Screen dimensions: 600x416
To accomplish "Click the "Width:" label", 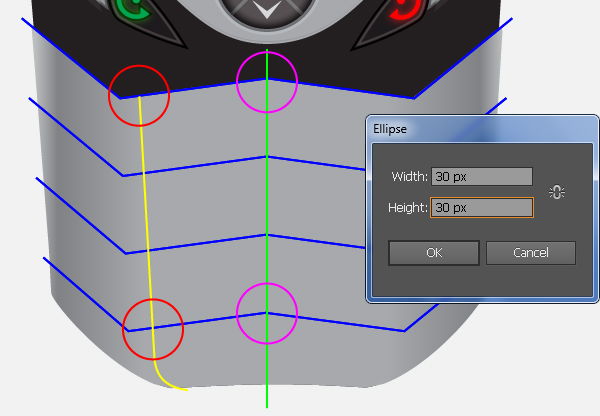I will click(x=409, y=176).
